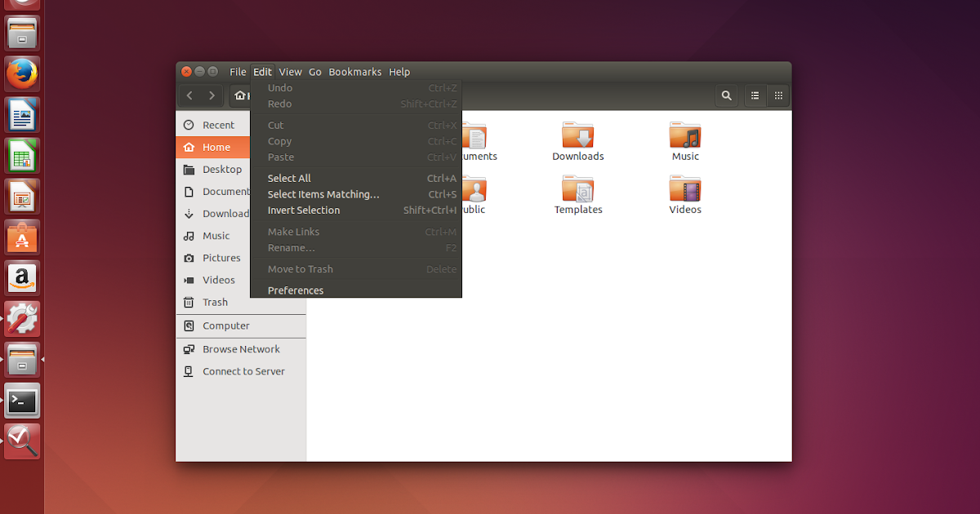Open Firefox from the launcher

pos(20,73)
